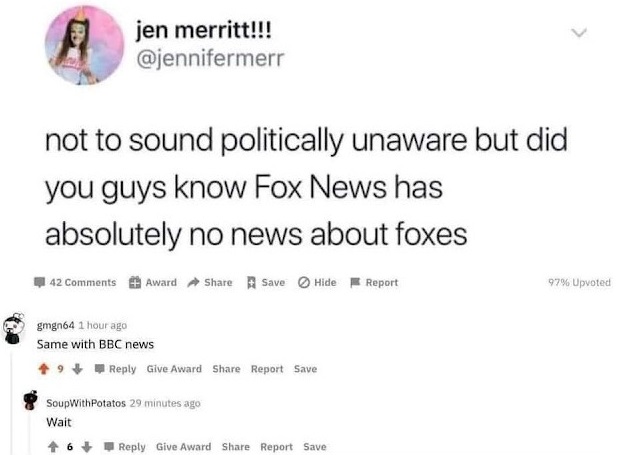The image size is (618, 455).
Task: Hide the post
Action: coord(303,283)
